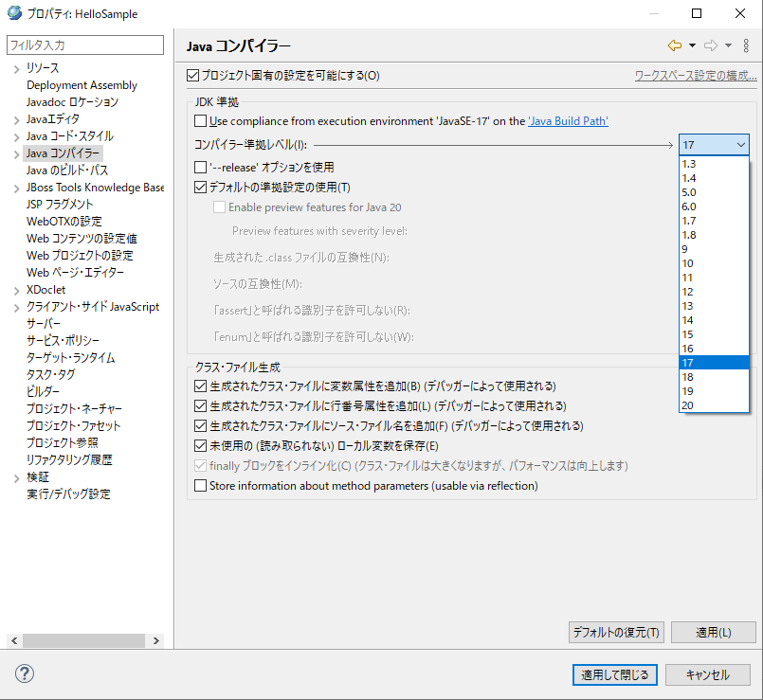Enable the '--release' オプションを使用 checkbox

200,167
